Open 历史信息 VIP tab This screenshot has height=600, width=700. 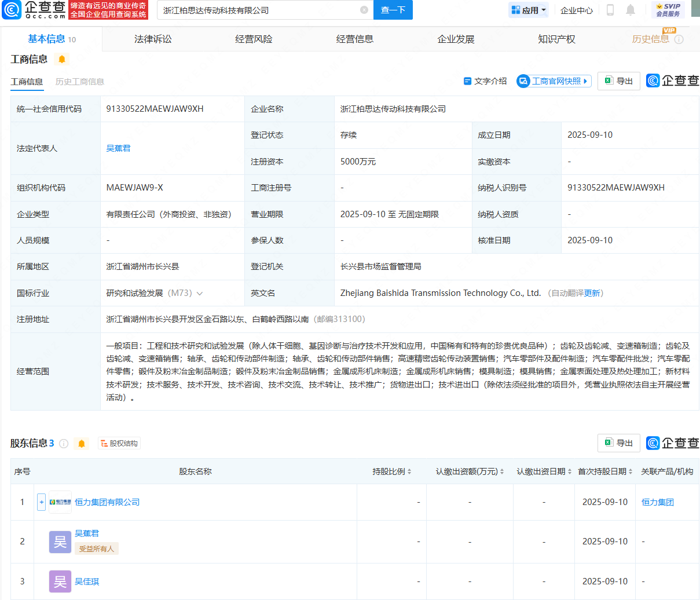[x=651, y=39]
